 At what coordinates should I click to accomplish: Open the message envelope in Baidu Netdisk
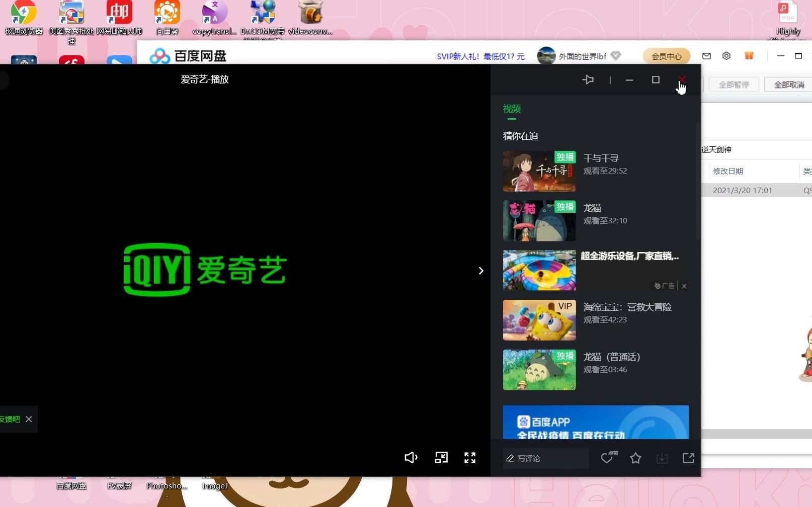pyautogui.click(x=706, y=56)
